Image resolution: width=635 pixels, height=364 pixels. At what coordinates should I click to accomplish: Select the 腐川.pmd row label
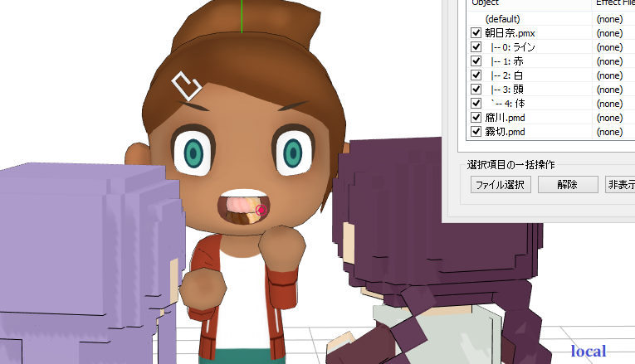pyautogui.click(x=505, y=118)
